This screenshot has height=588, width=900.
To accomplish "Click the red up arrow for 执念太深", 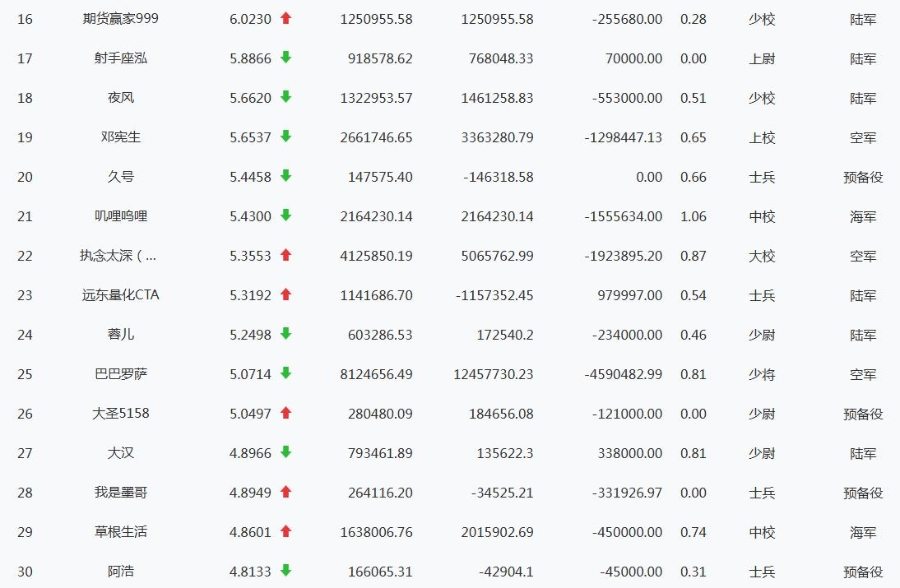I will coord(285,255).
